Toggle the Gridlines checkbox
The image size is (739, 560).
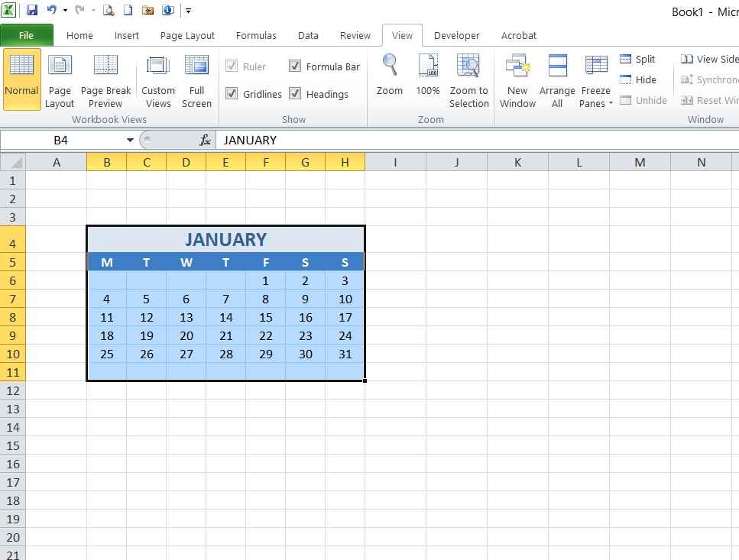click(x=232, y=93)
